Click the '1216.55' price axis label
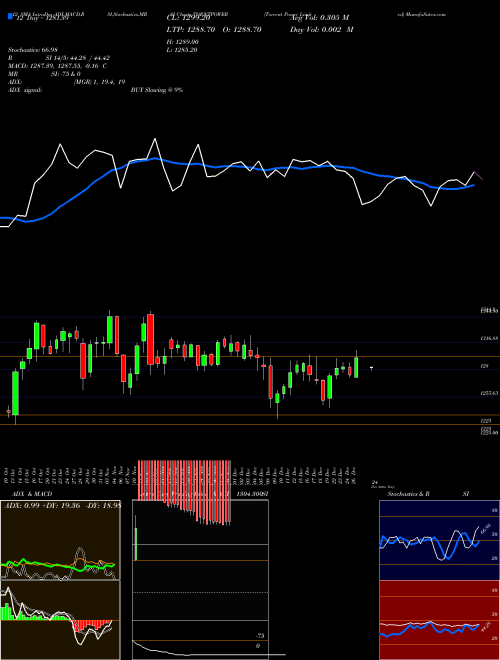This screenshot has width=500, height=660. (x=490, y=338)
